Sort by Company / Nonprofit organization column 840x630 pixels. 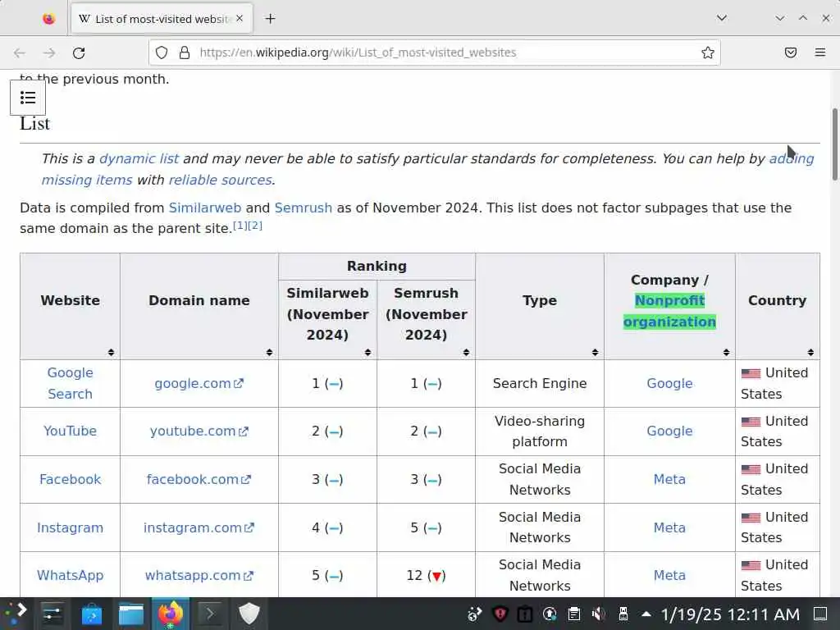point(727,352)
